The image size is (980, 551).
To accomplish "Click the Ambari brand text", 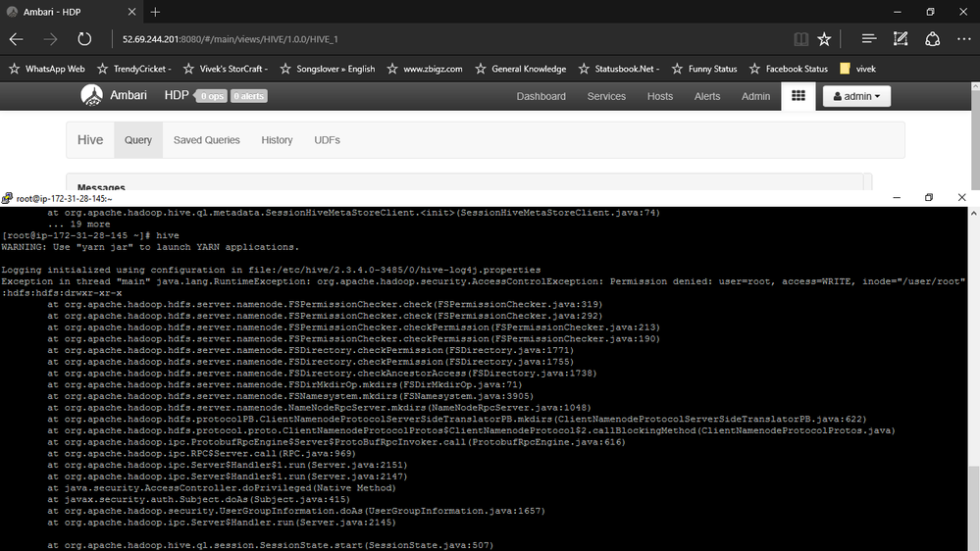I will coord(129,95).
